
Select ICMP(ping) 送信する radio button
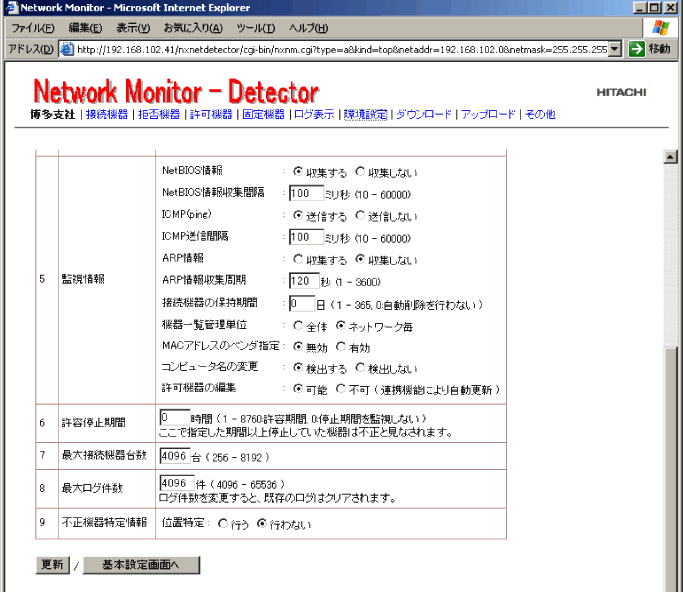[x=298, y=215]
